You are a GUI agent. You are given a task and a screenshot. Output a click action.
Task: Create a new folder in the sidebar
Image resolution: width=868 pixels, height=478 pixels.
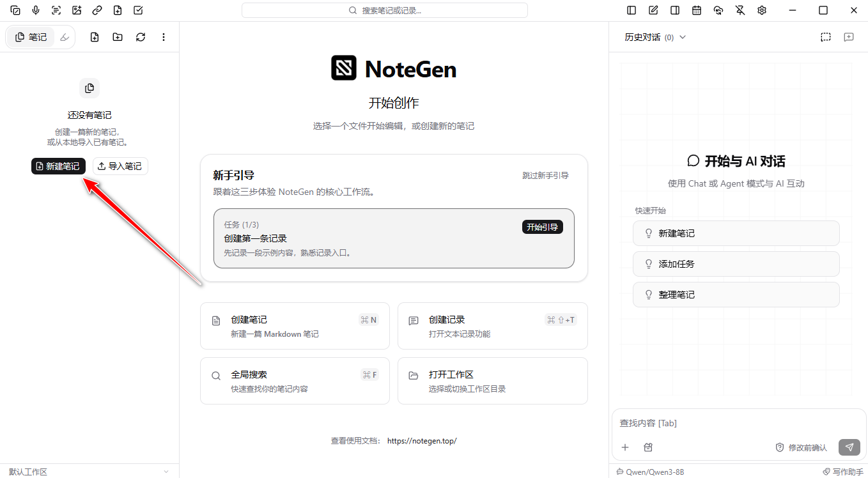118,37
